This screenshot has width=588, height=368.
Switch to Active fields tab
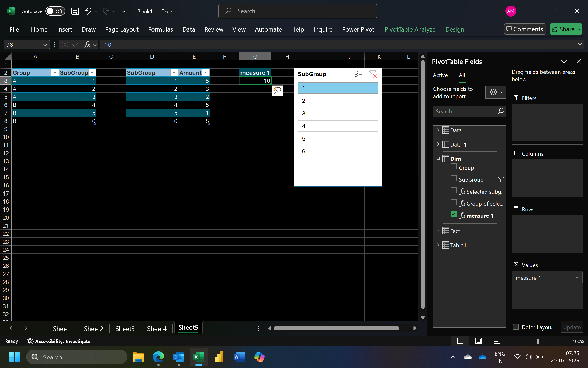pos(440,75)
